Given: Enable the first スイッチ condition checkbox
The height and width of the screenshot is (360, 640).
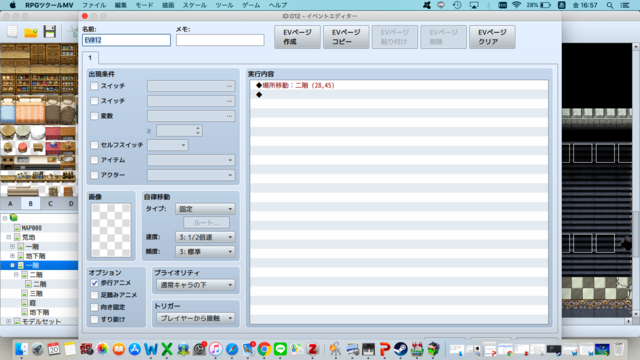Looking at the screenshot, I should coord(94,86).
